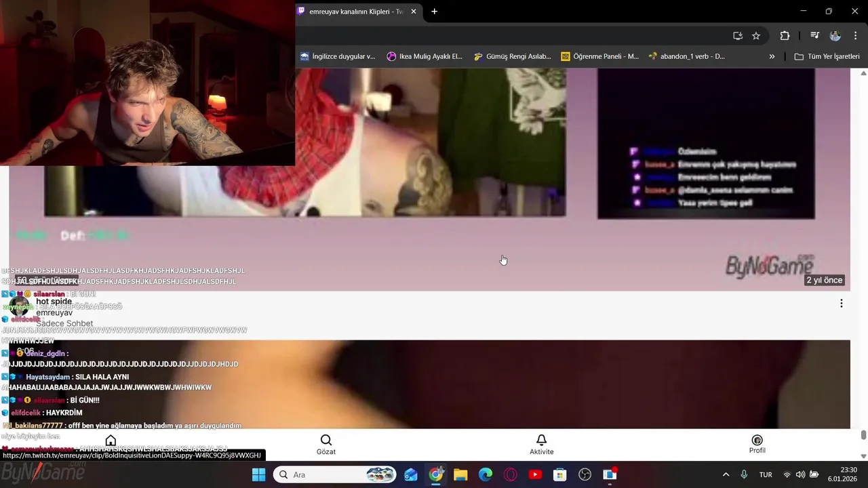Screen dimensions: 868x488
Task: Open Outlook from the taskbar
Action: [x=411, y=474]
